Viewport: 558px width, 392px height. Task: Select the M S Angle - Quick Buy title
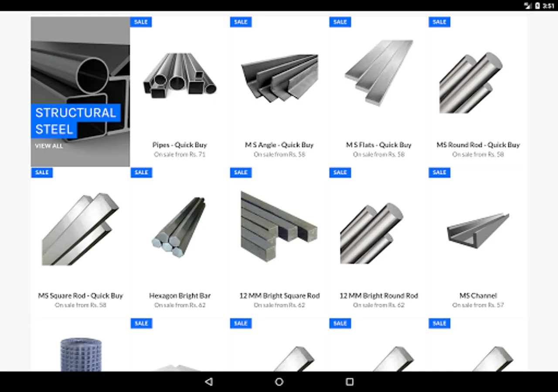pos(279,145)
